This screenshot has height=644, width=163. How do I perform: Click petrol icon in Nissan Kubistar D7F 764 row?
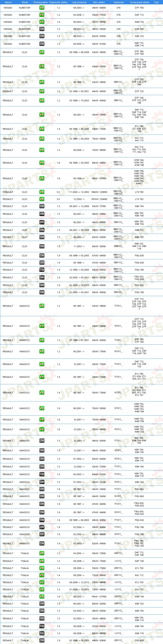click(42, 8)
